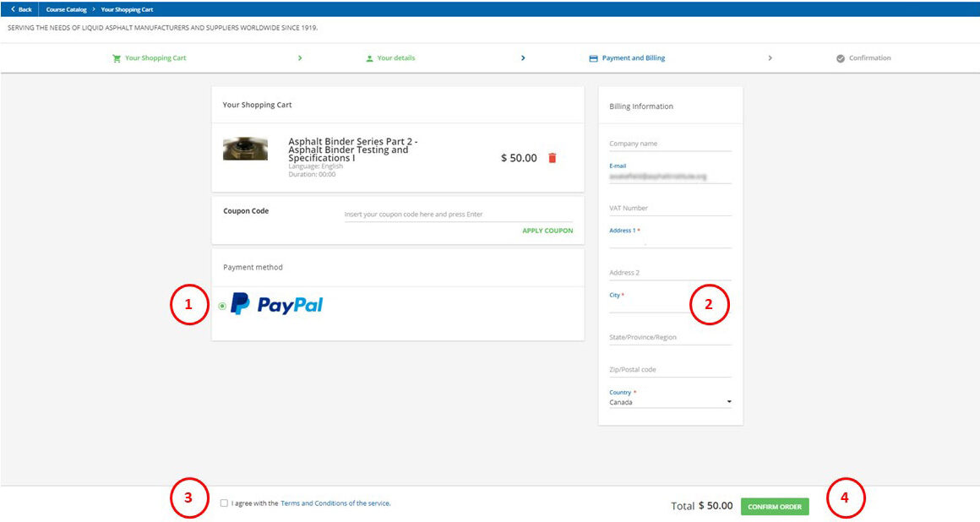Click the PayPal logo
The height and width of the screenshot is (522, 980).
coord(277,305)
